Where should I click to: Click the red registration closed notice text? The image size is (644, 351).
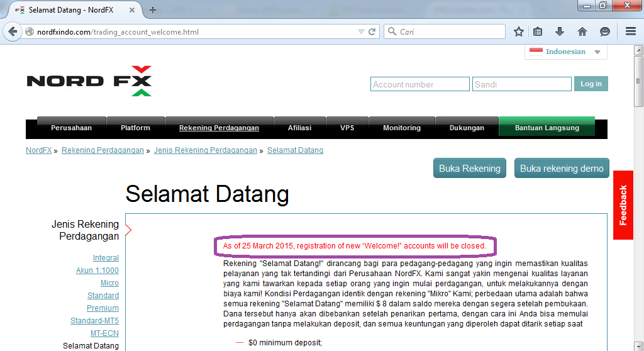[355, 246]
